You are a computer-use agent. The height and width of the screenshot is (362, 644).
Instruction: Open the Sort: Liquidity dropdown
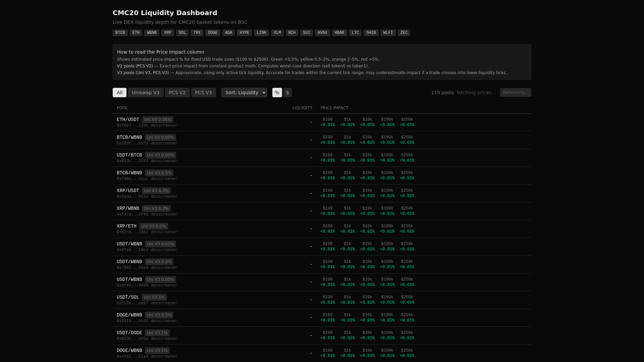pos(244,93)
